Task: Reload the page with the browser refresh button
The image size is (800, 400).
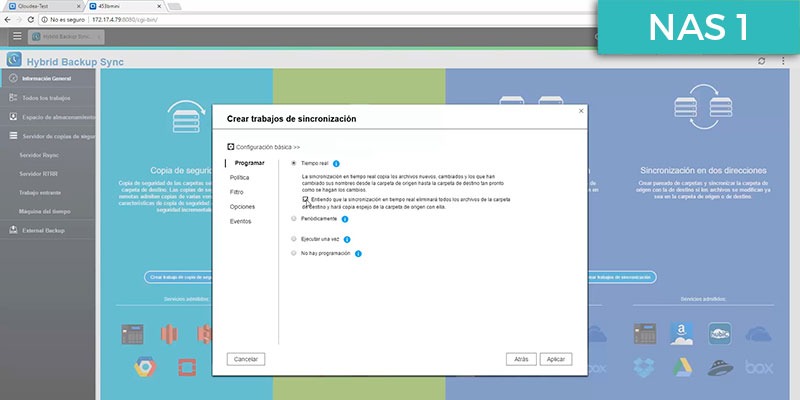Action: pos(31,20)
